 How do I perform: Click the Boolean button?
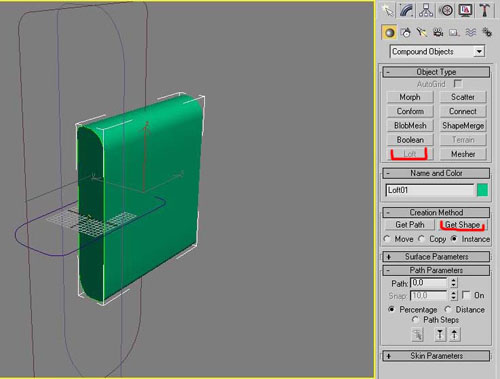(410, 140)
